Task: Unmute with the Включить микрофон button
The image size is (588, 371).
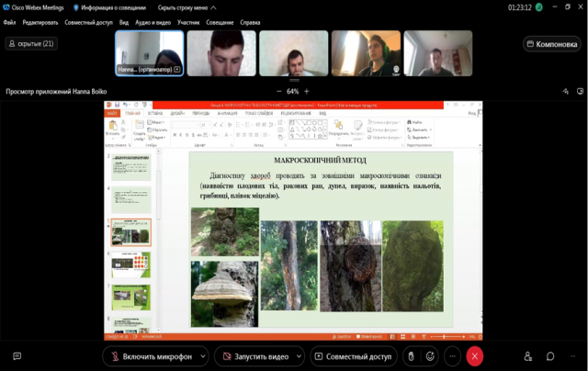Action: (x=153, y=356)
